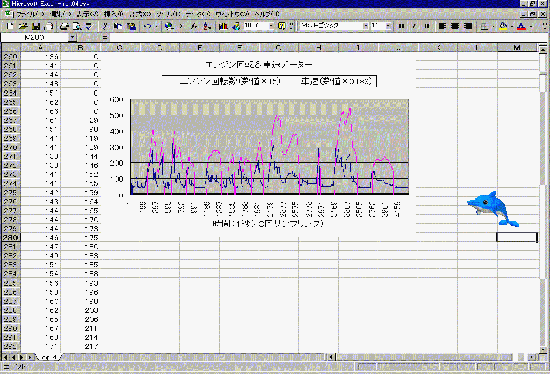Click the yellow fill color swatch
The width and height of the screenshot is (550, 374).
point(503,26)
